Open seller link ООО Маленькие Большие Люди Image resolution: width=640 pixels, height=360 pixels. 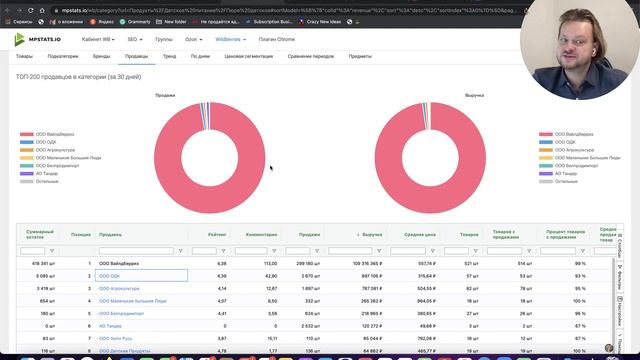click(133, 301)
